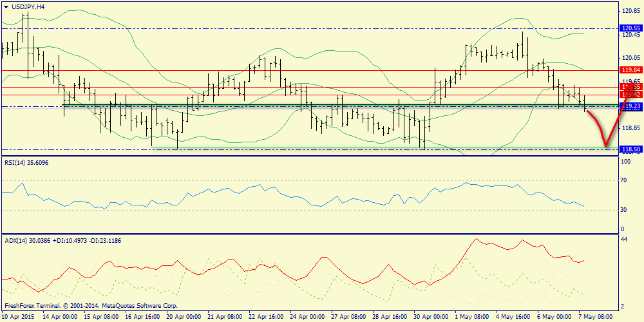Select the 118.50 blue price label
The image size is (644, 322).
[629, 149]
